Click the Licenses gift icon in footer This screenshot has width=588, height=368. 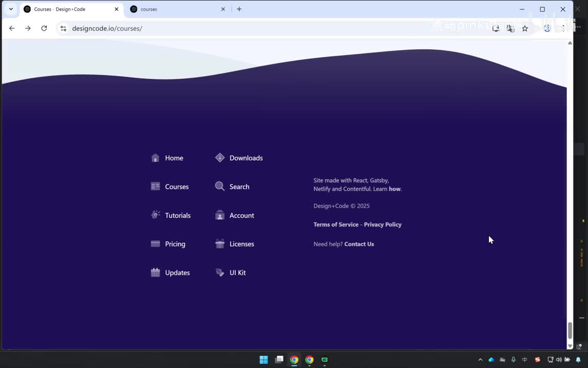tap(220, 244)
